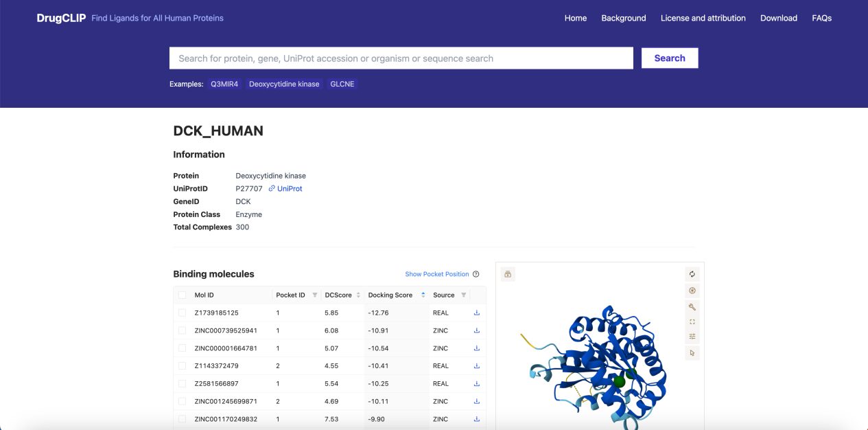Sort the table by DCScore
This screenshot has width=868, height=430.
coord(358,295)
